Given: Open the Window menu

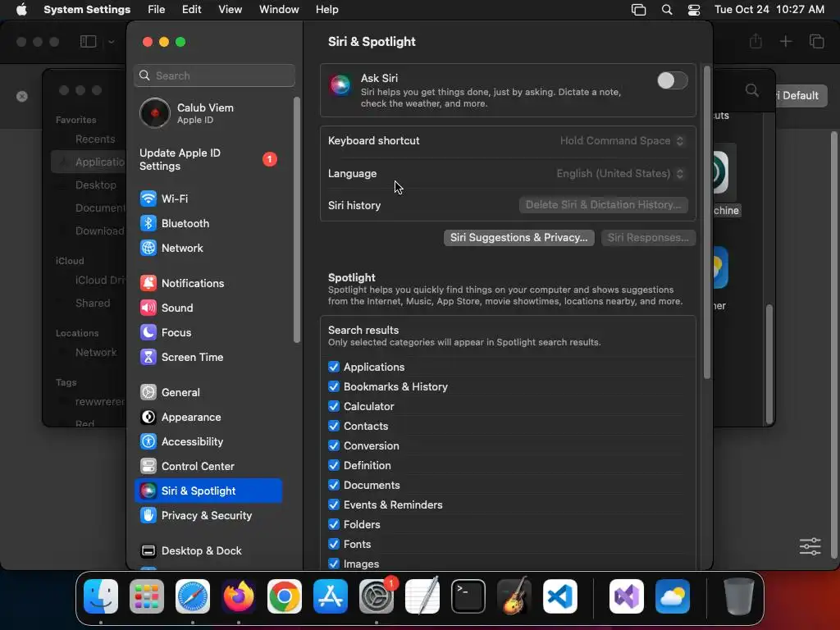Looking at the screenshot, I should tap(279, 10).
